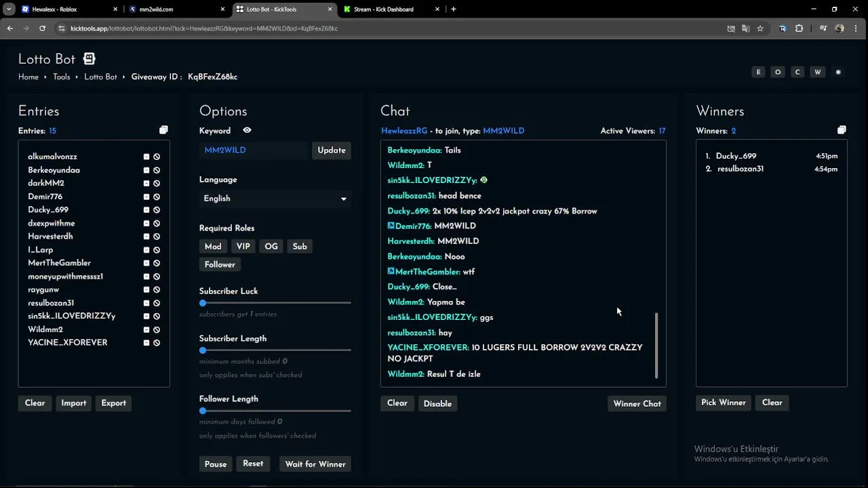Go to Tools in the breadcrumb

pyautogui.click(x=62, y=77)
